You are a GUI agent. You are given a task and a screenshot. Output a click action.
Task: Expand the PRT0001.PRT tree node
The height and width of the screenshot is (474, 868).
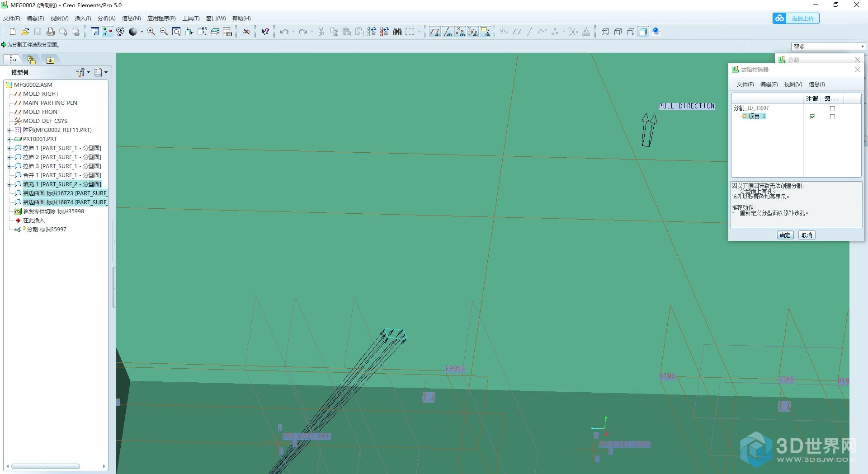tap(9, 139)
